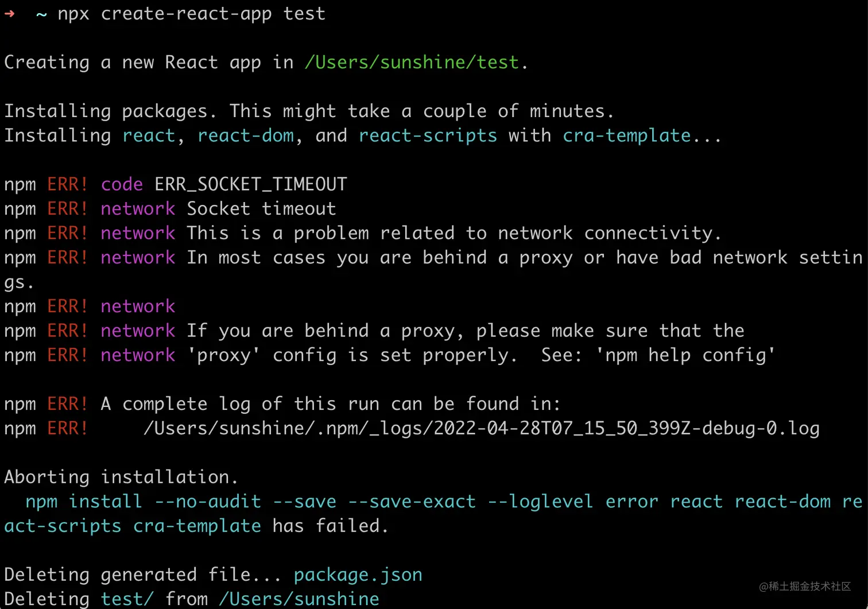Click the /Users/sunshine path on last line
This screenshot has height=609, width=868.
(x=299, y=599)
